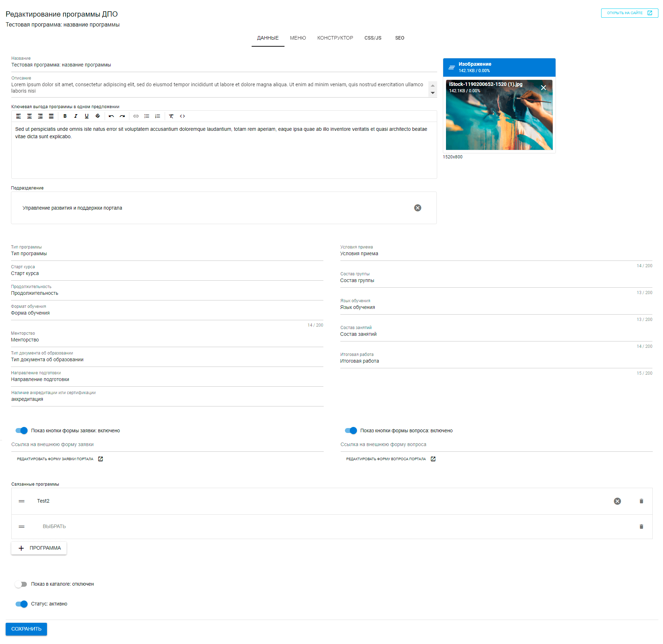Clear the Подразделение selection
This screenshot has width=663, height=644.
click(x=418, y=208)
